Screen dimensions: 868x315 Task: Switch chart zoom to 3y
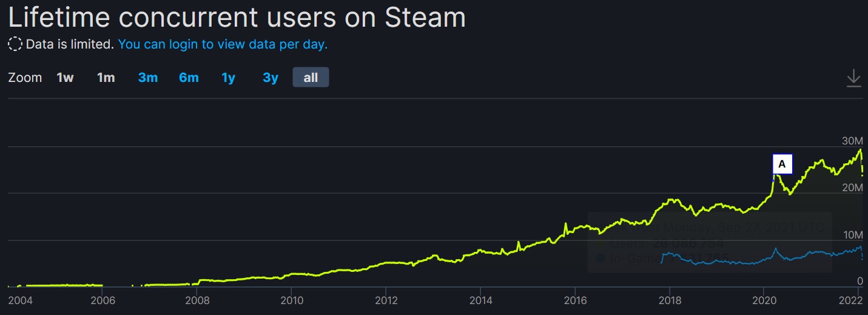click(x=270, y=78)
